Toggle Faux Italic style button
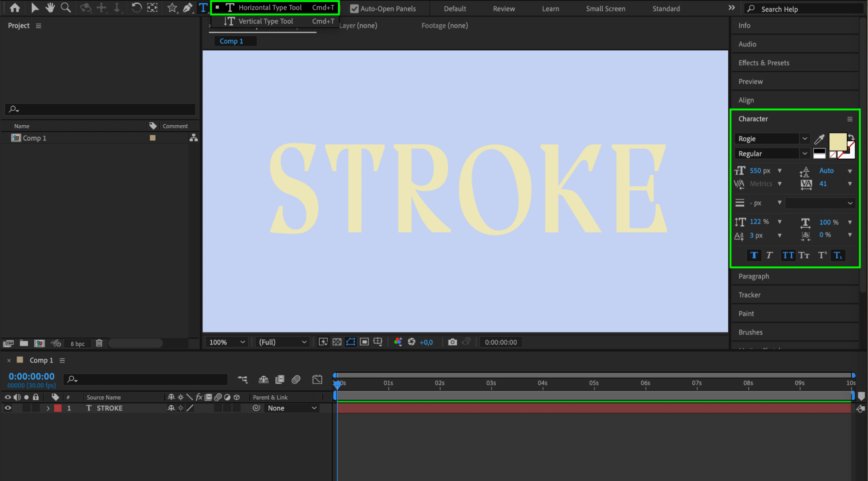The height and width of the screenshot is (481, 868). pyautogui.click(x=769, y=255)
